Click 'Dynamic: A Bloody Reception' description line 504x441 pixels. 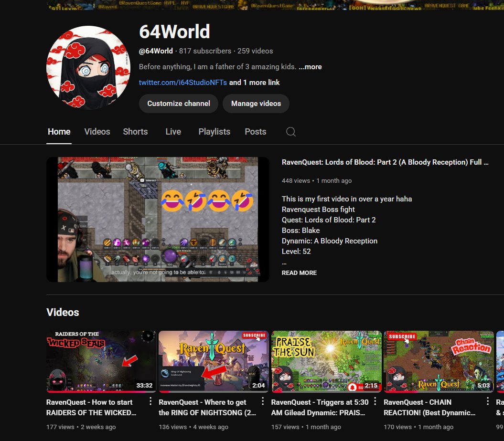(330, 241)
